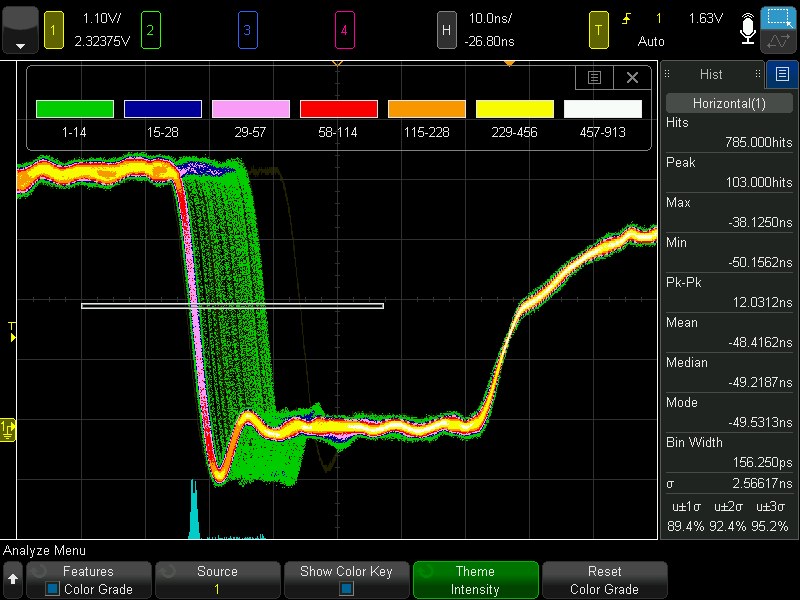The image size is (800, 600).
Task: Open horizontal settings H icon
Action: click(x=446, y=31)
